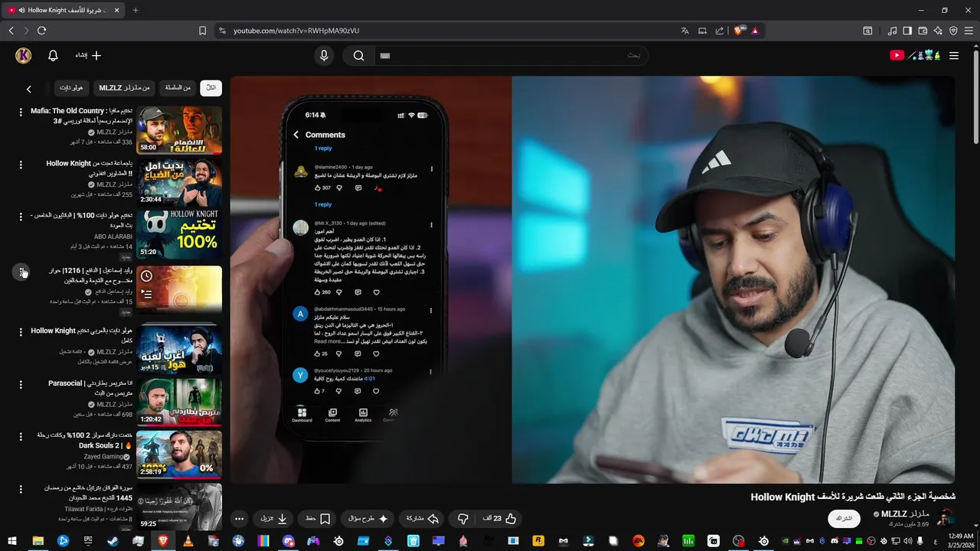Open the 15-video Hollow Knight playlist thumbnail
The width and height of the screenshot is (980, 551).
(x=179, y=349)
